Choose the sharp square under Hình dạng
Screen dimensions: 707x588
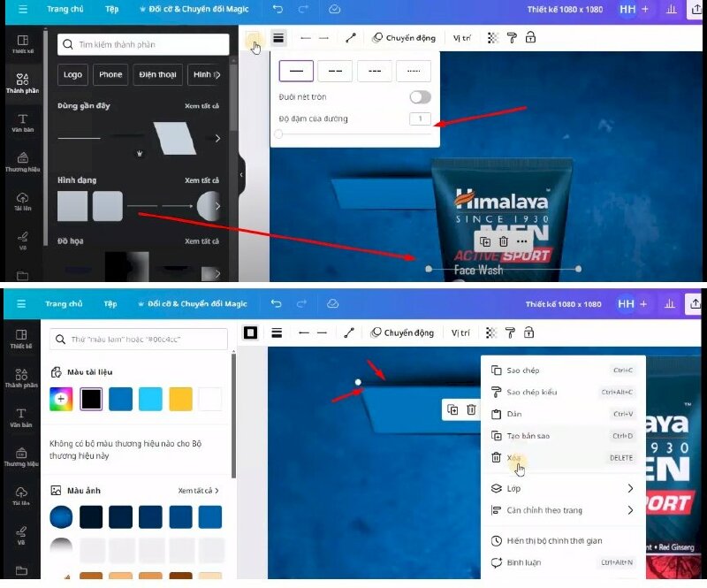(x=72, y=206)
